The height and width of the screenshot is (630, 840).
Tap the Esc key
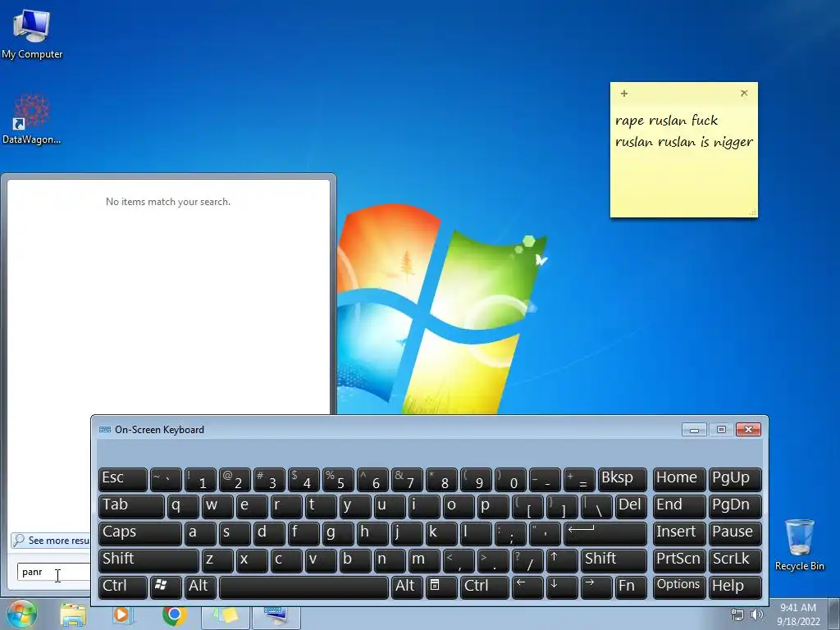[123, 479]
